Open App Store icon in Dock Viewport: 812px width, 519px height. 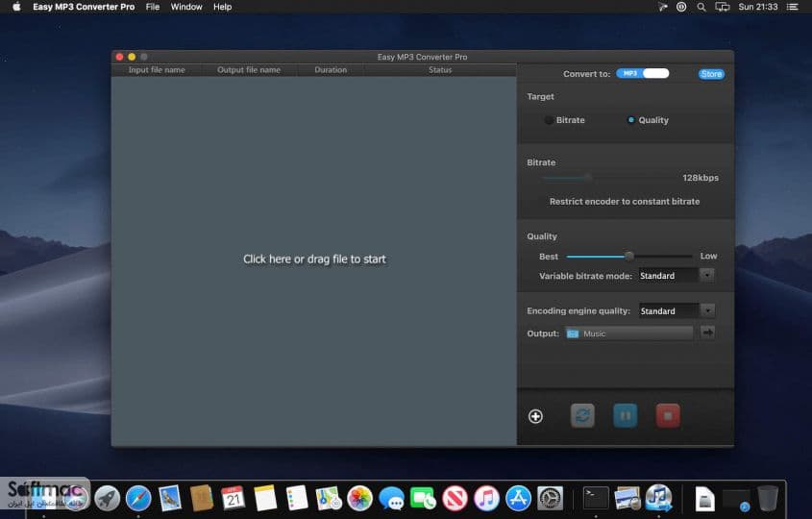(518, 499)
